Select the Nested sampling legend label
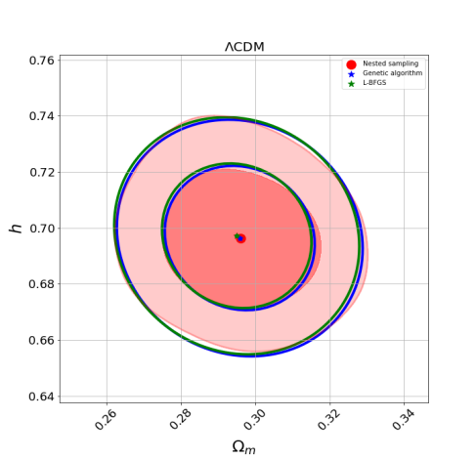The height and width of the screenshot is (460, 476). (x=391, y=63)
